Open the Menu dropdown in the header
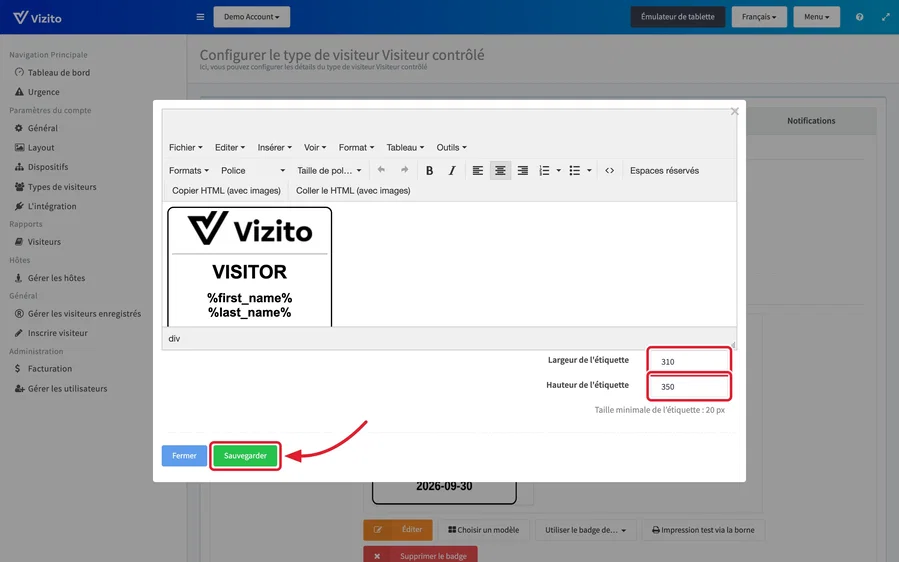 [816, 17]
